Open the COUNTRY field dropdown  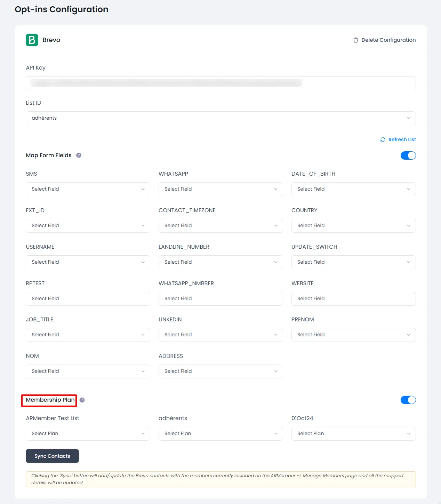point(353,226)
